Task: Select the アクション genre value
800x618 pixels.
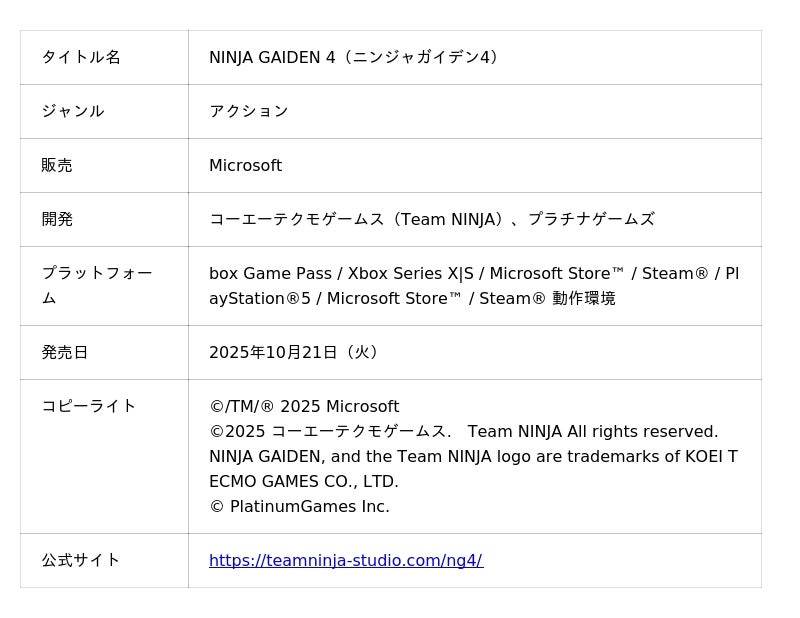Action: (248, 111)
